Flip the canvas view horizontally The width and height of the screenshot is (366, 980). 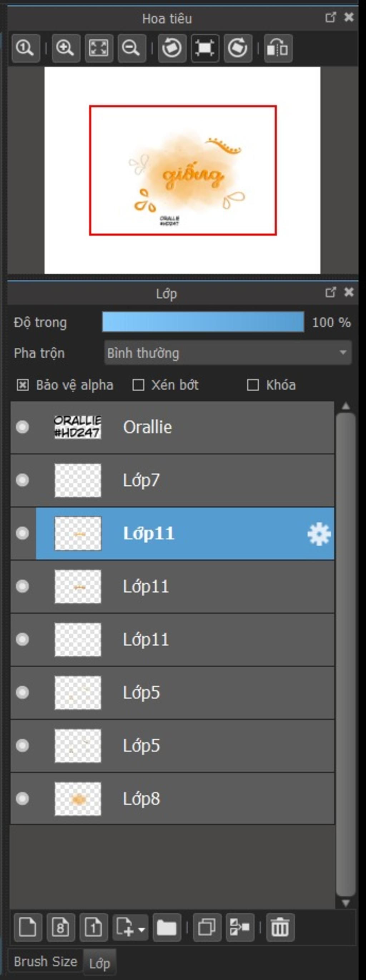tap(278, 48)
